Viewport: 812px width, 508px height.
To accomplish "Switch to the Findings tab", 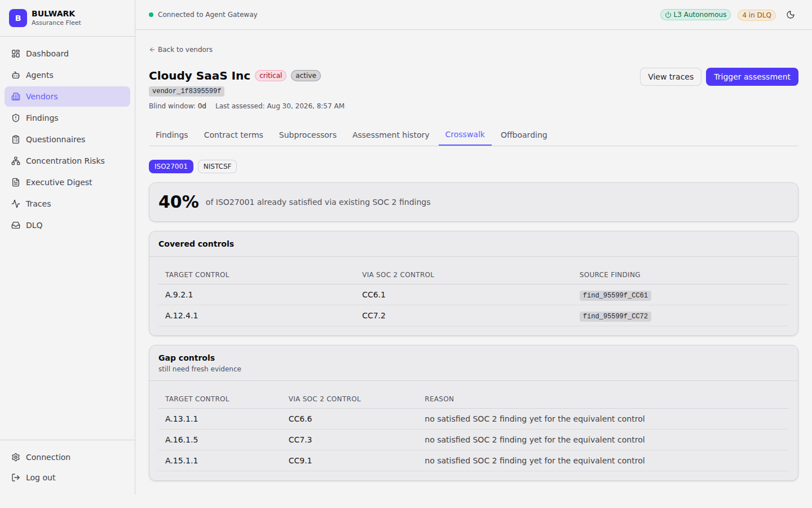I will (x=172, y=135).
